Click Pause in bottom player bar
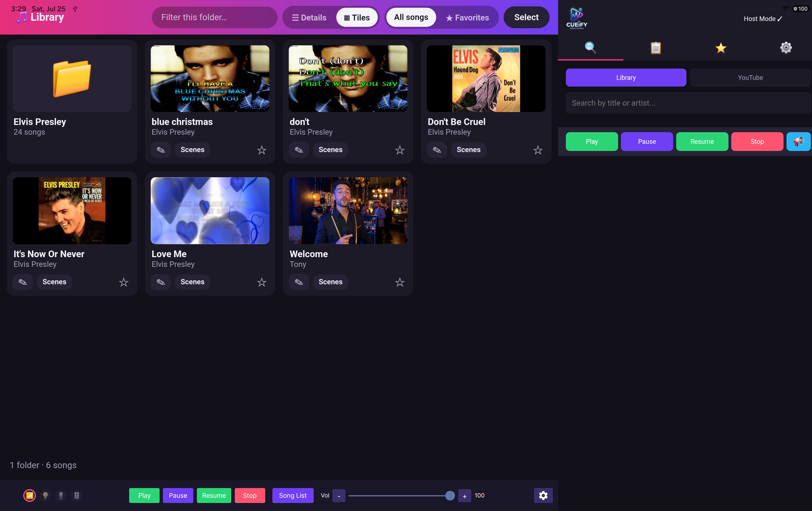Image resolution: width=812 pixels, height=511 pixels. [x=178, y=495]
